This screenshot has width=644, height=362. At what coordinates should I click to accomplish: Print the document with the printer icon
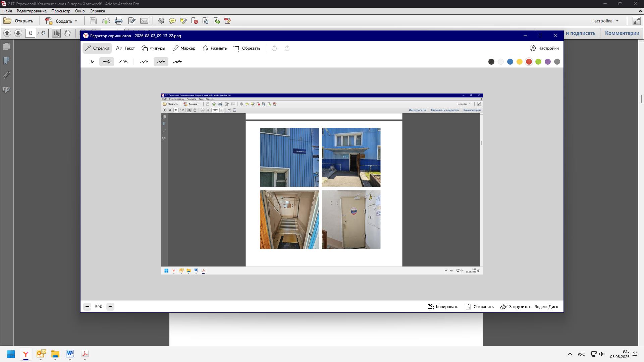[x=119, y=21]
